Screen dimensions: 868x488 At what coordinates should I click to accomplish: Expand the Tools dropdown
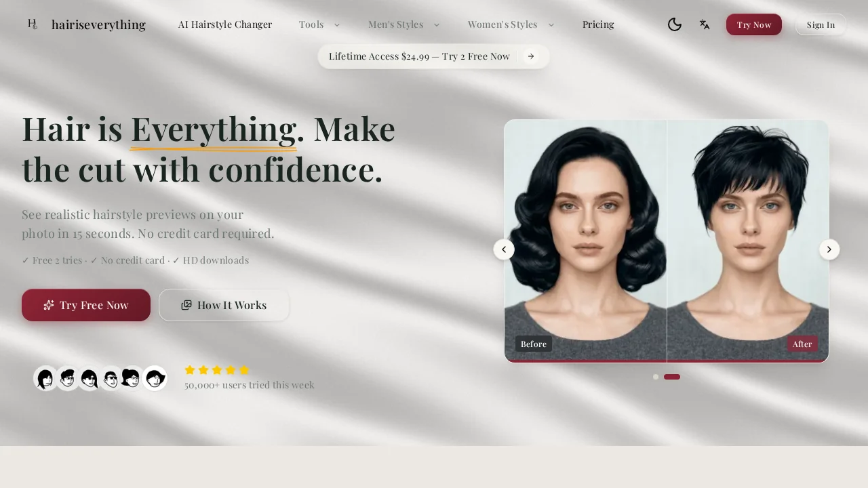[x=319, y=24]
